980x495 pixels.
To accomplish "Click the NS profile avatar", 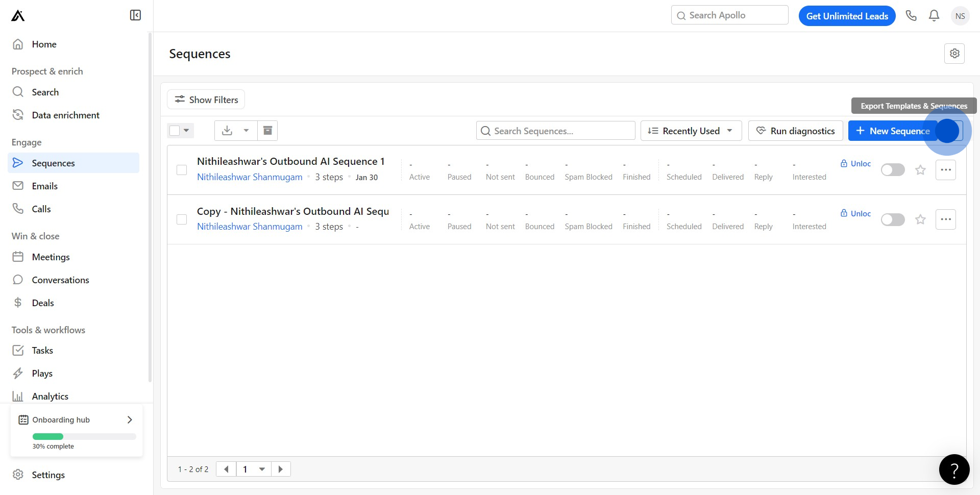I will pos(960,16).
